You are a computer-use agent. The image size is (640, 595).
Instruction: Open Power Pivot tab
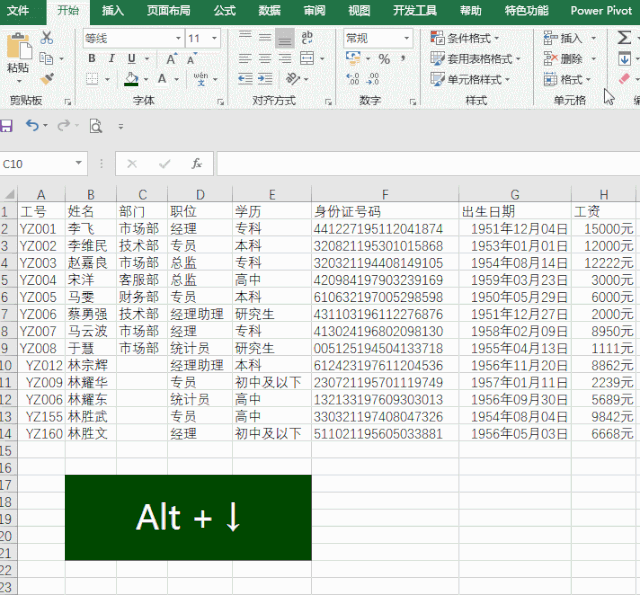click(601, 10)
